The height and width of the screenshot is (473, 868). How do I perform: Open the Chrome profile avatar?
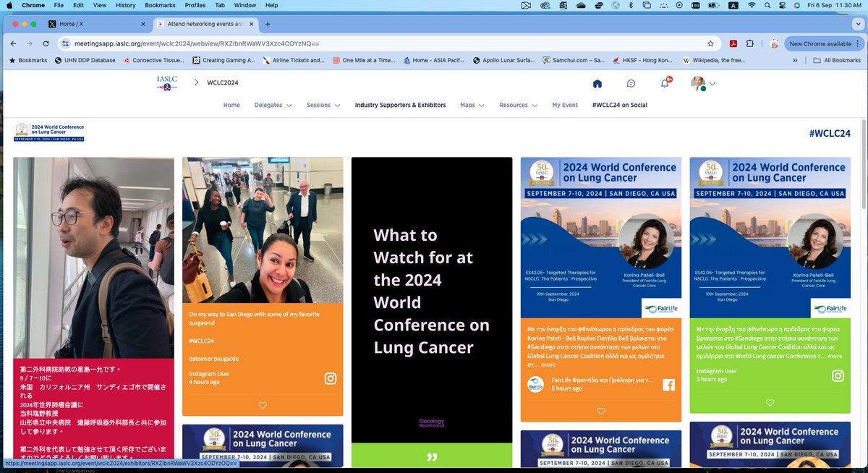[x=773, y=43]
